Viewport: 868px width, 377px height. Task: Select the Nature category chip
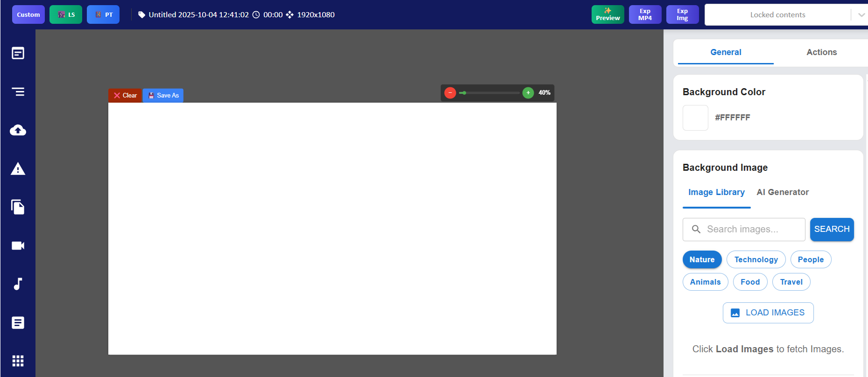click(702, 259)
